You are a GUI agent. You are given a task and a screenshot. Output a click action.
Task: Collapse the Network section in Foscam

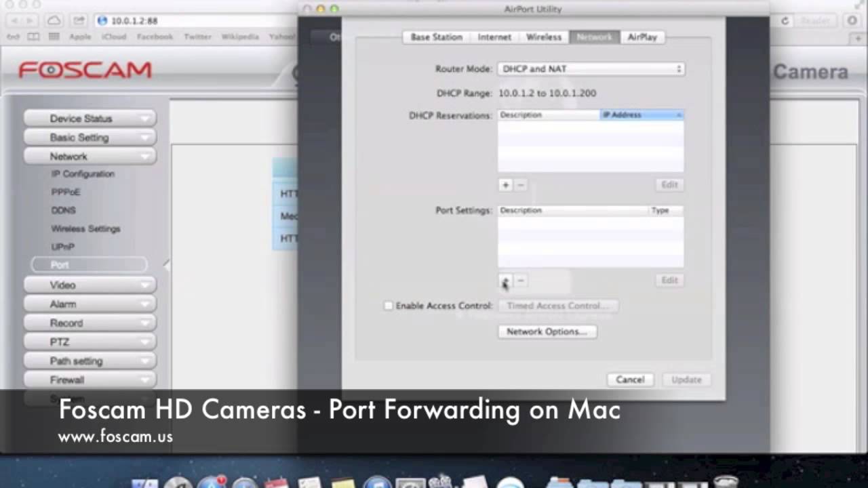(90, 157)
